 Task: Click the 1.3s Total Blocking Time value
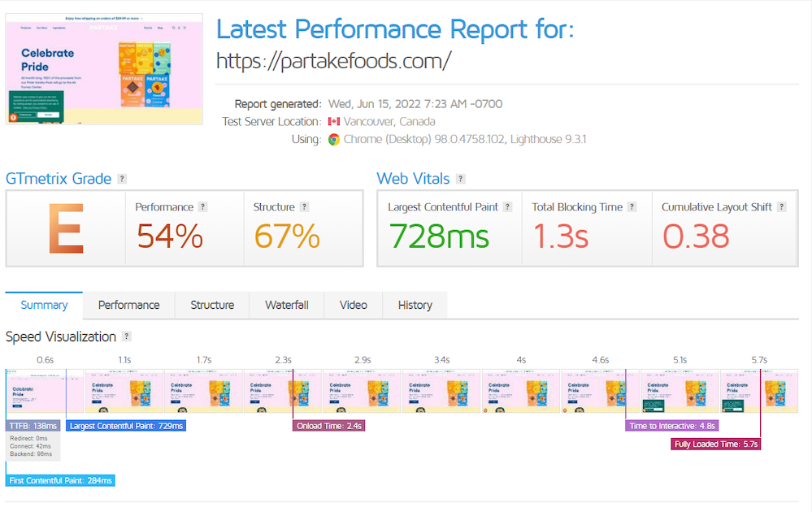point(561,236)
